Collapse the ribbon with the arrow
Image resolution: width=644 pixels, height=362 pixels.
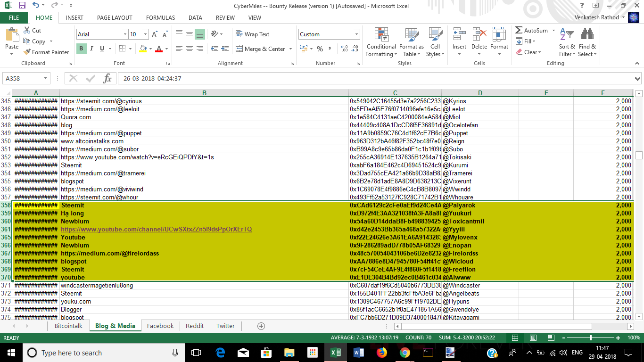coord(636,63)
